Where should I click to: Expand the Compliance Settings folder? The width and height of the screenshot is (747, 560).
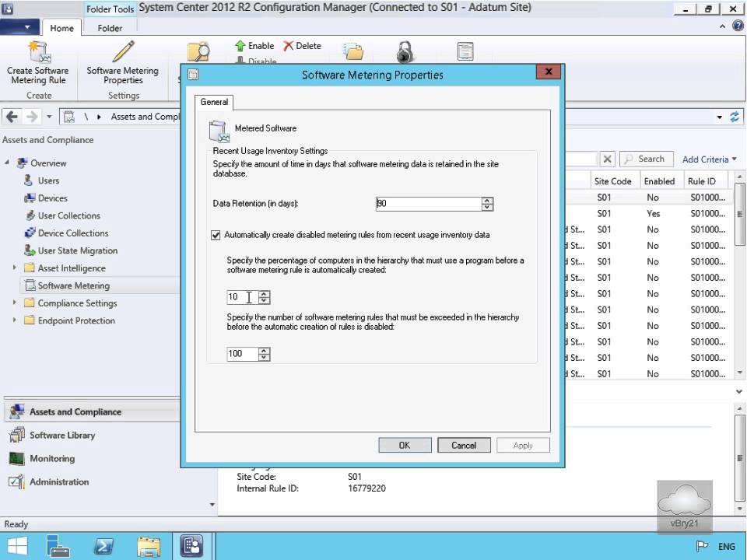(14, 303)
